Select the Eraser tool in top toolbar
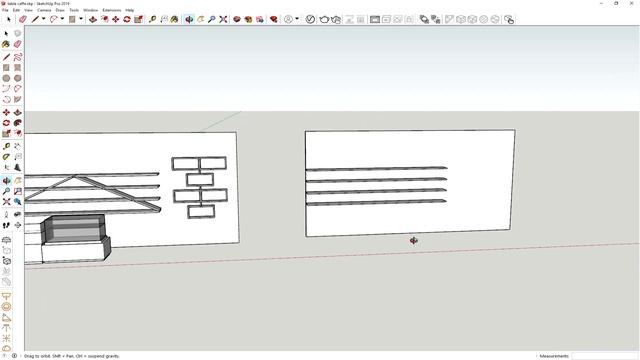Image resolution: width=640 pixels, height=360 pixels. pos(23,19)
